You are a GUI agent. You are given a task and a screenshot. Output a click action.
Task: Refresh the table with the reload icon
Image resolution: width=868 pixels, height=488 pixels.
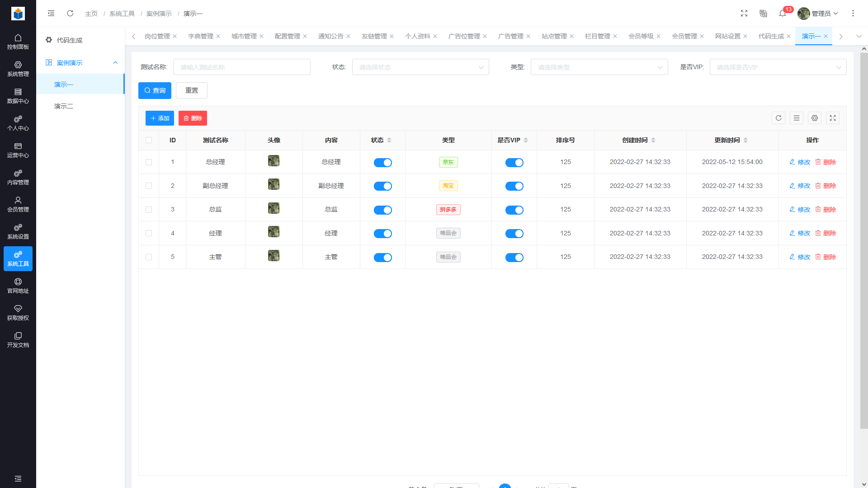point(778,118)
